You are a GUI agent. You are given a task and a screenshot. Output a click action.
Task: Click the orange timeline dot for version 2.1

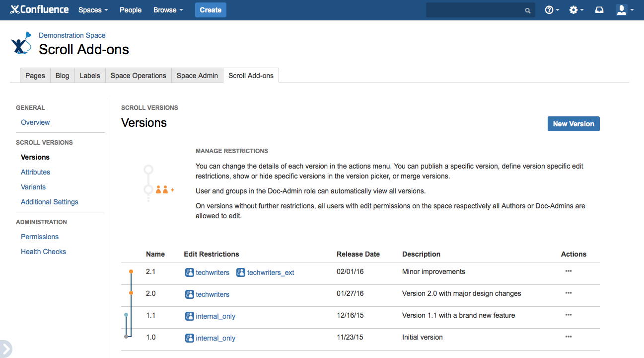point(131,271)
